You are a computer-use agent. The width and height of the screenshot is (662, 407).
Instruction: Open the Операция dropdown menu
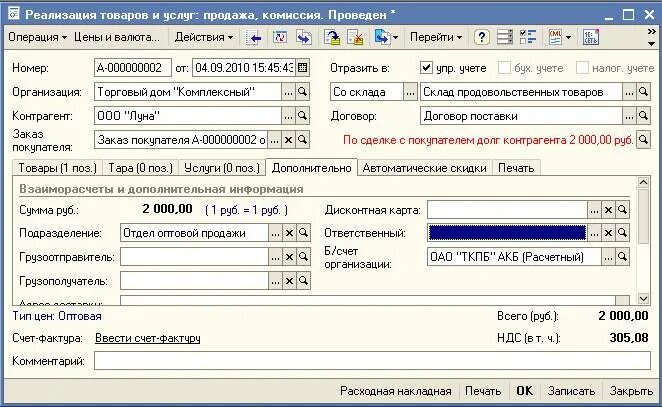[38, 38]
